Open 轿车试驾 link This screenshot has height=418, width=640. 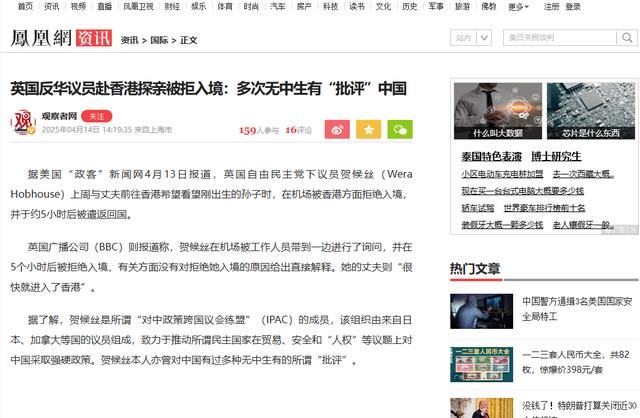tap(478, 208)
